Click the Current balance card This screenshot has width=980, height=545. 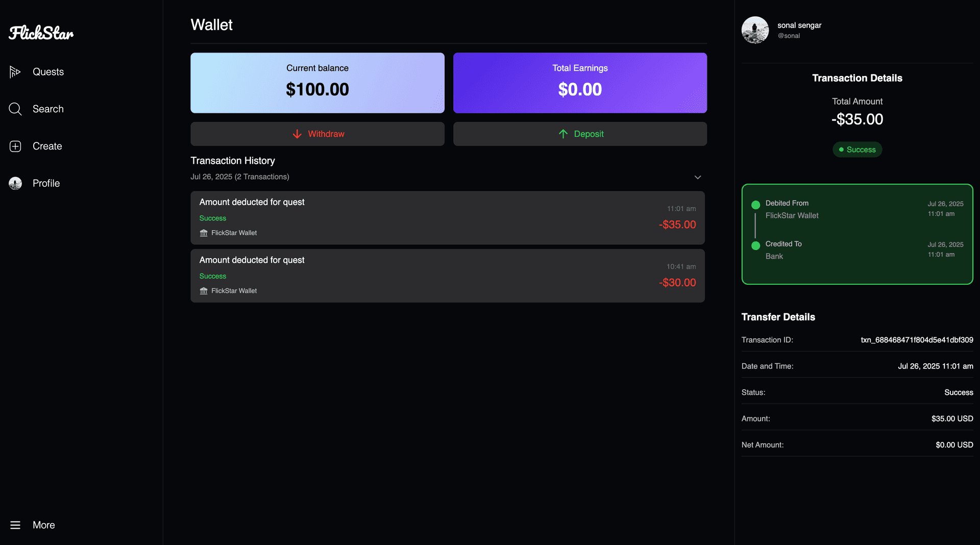point(317,83)
